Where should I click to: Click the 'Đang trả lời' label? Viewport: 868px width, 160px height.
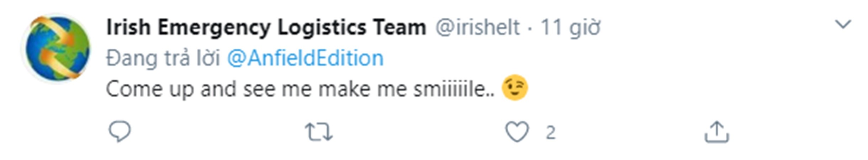(x=163, y=58)
